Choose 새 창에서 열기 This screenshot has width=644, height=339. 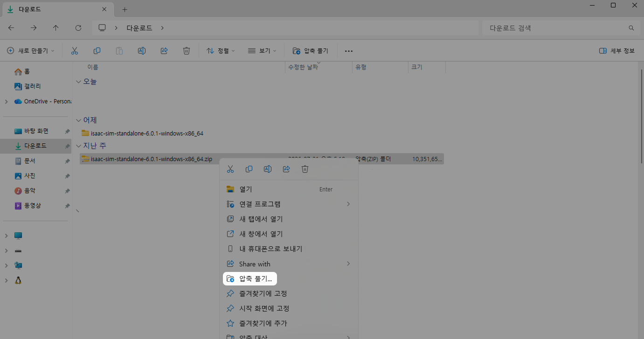pyautogui.click(x=289, y=234)
